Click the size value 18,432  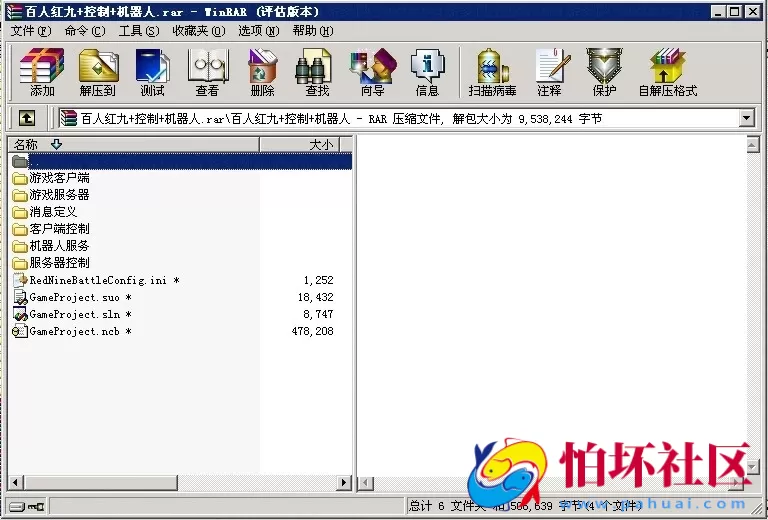(315, 297)
